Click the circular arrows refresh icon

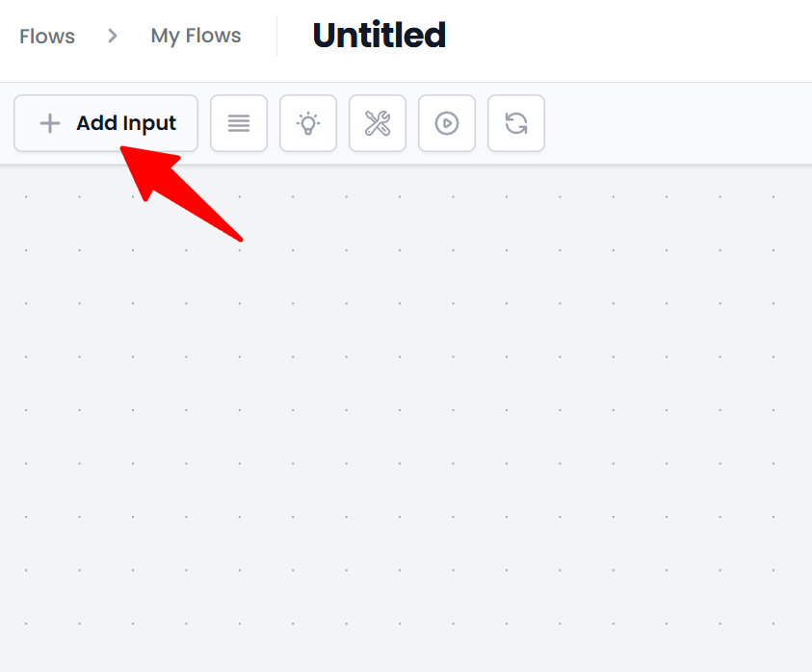516,123
